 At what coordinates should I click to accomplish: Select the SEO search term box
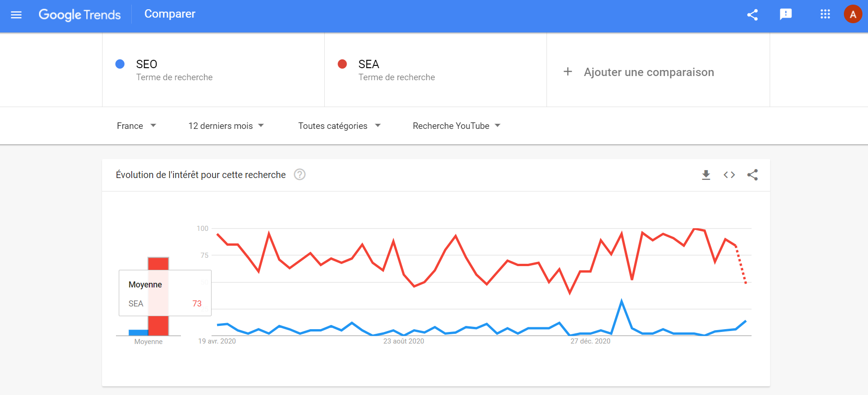point(213,70)
